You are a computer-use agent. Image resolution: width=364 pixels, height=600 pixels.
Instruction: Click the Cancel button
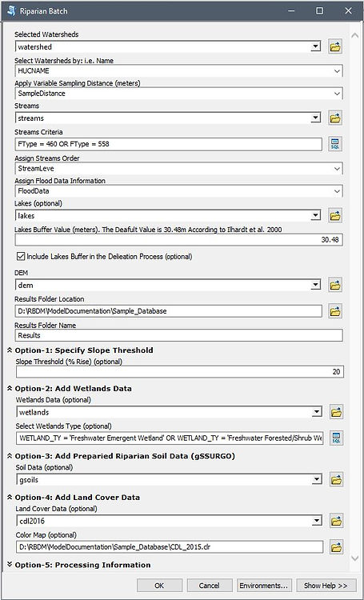pyautogui.click(x=210, y=586)
